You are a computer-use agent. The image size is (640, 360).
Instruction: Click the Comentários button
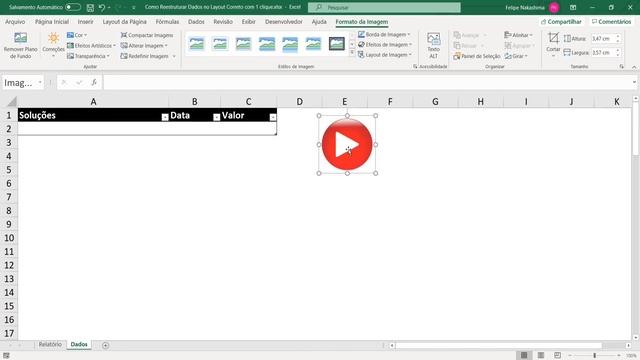click(x=611, y=22)
